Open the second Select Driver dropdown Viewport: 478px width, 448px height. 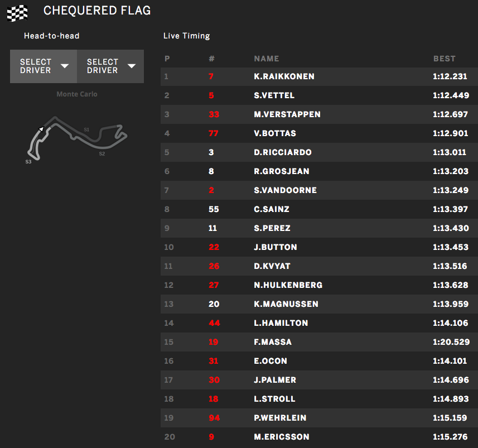click(x=110, y=66)
